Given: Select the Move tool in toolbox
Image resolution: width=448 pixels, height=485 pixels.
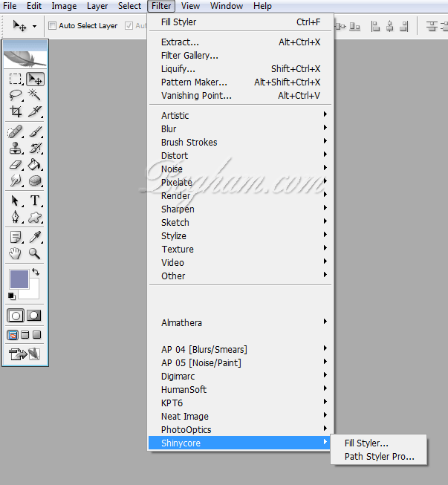Looking at the screenshot, I should (x=35, y=79).
